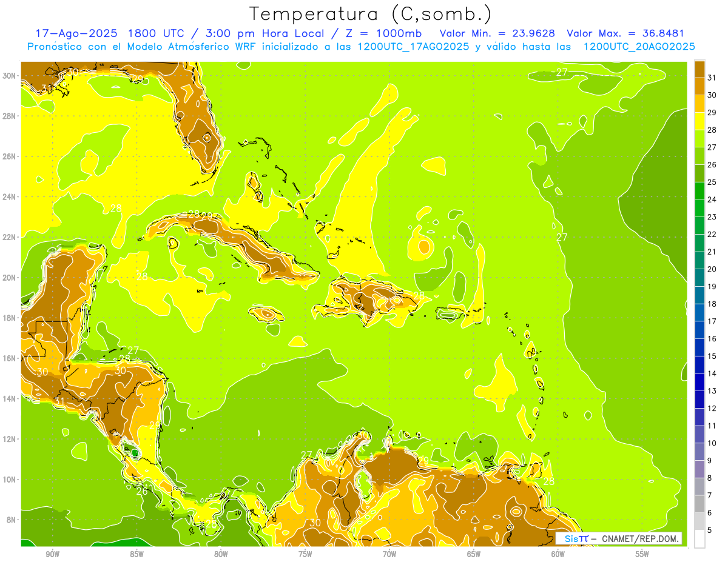Click the legend value 28
Screen dimensions: 728x562
point(712,129)
